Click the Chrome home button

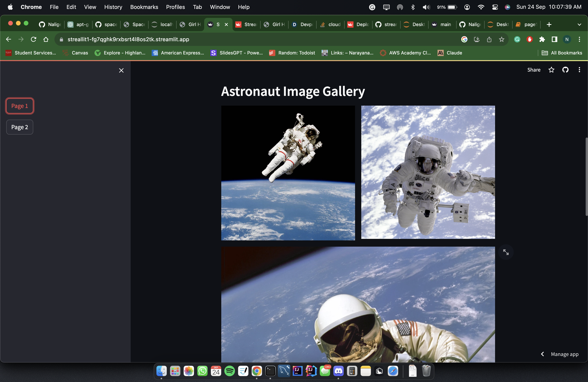click(x=46, y=39)
